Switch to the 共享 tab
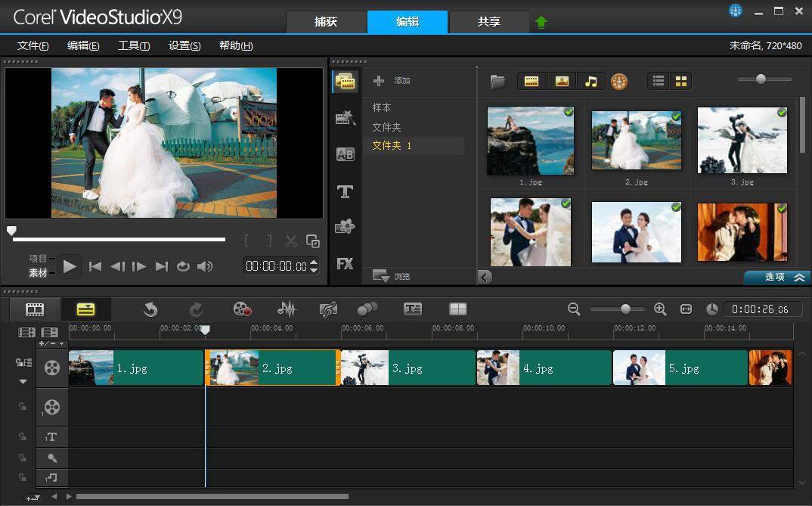The image size is (812, 506). pyautogui.click(x=489, y=22)
